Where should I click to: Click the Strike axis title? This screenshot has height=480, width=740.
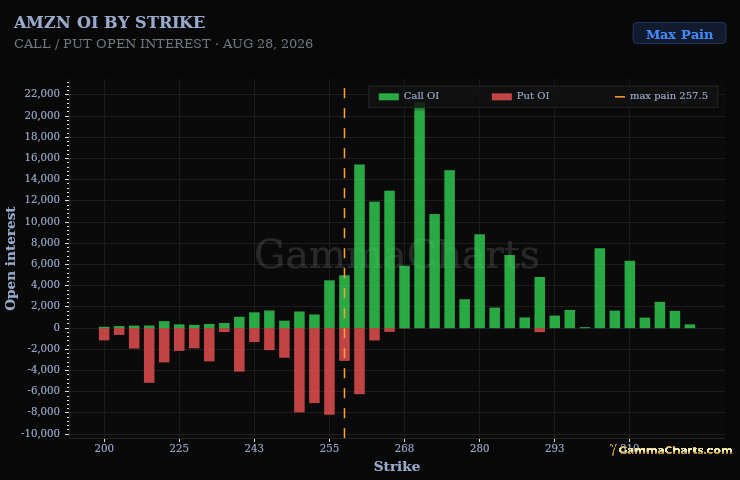tap(397, 466)
